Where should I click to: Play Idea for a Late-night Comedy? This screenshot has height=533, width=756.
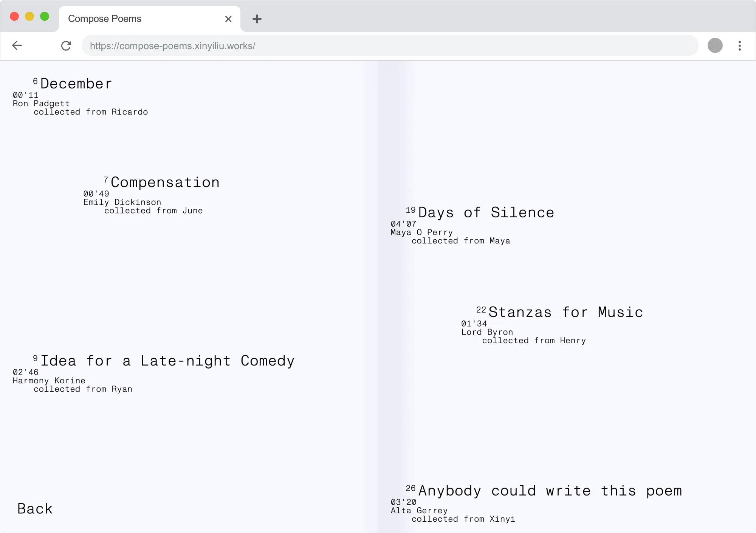coord(167,360)
